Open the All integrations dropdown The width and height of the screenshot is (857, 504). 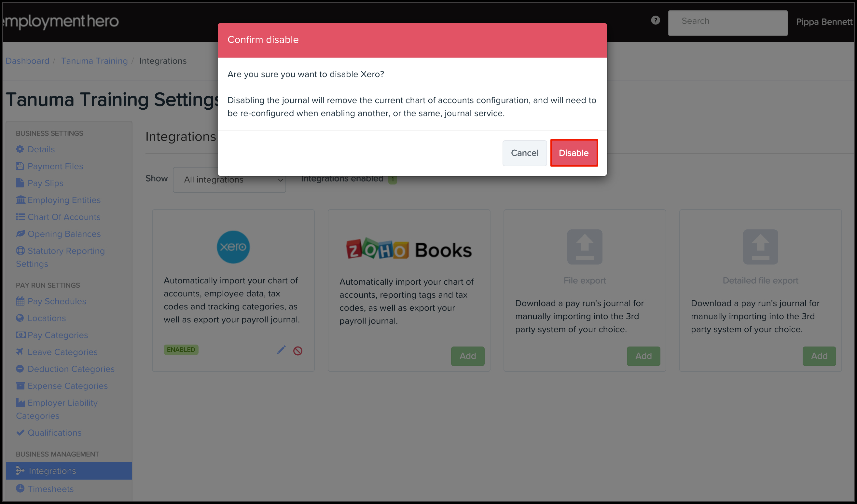point(229,179)
